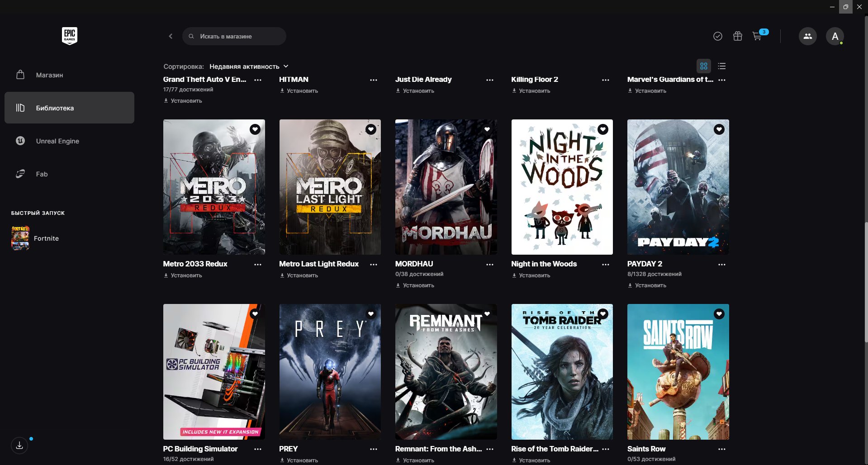Switch to grid view
This screenshot has height=465, width=868.
click(x=703, y=66)
